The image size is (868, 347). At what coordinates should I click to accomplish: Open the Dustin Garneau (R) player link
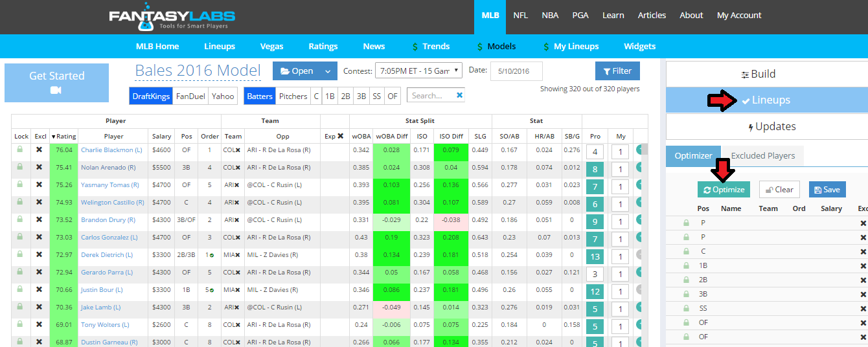click(x=109, y=342)
